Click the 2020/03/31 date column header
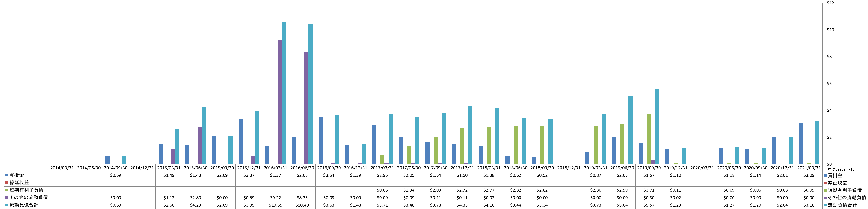This screenshot has width=868, height=209. tap(702, 168)
